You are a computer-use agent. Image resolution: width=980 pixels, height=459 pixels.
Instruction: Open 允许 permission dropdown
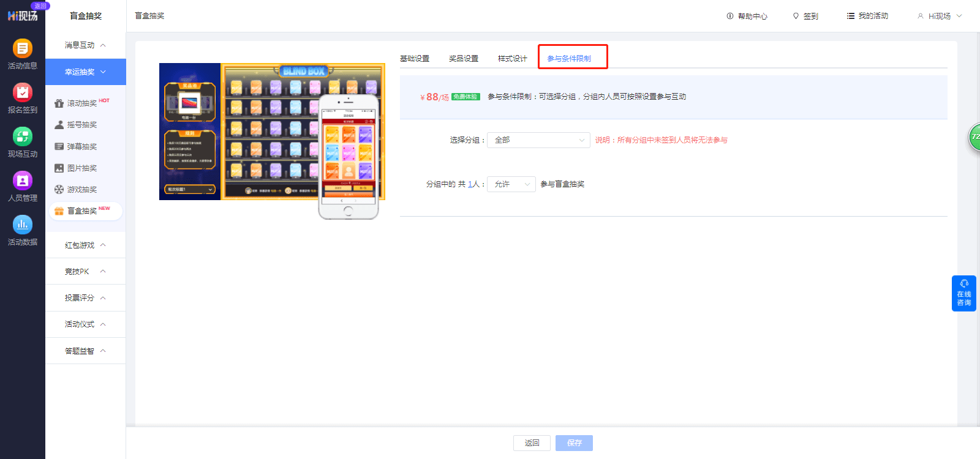[x=511, y=184]
